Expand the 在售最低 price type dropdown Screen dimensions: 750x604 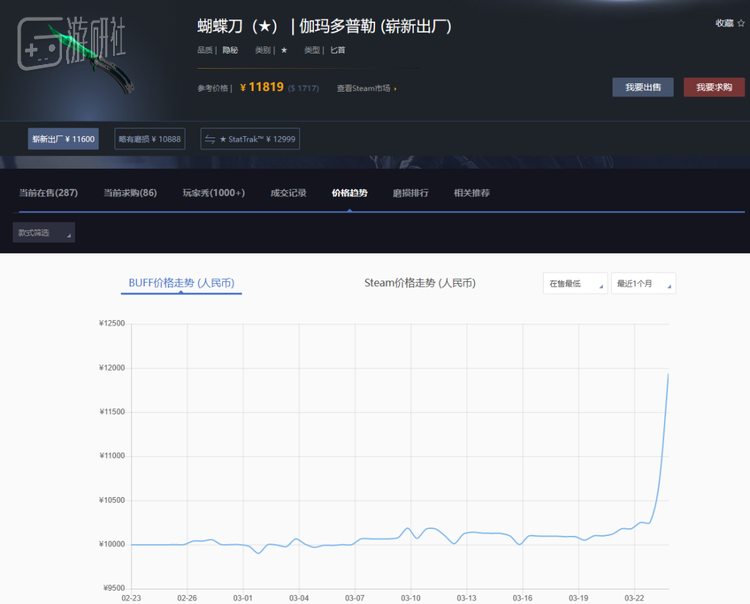[x=575, y=284]
